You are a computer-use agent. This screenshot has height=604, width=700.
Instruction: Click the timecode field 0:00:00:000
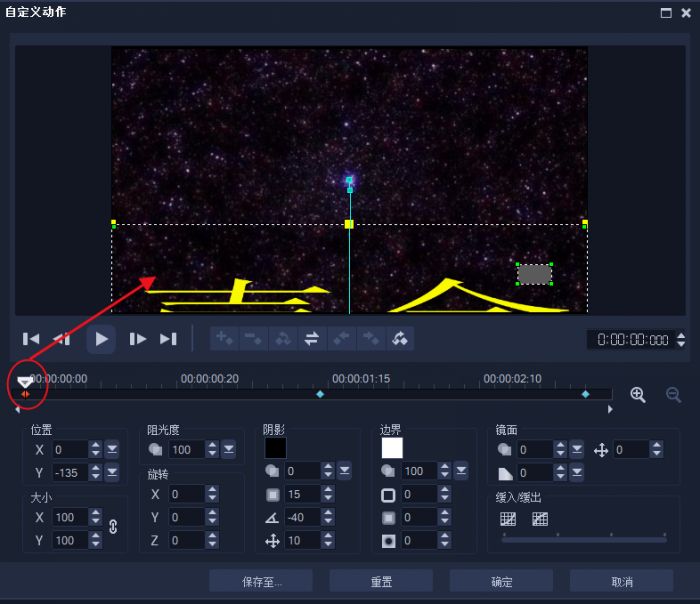[632, 340]
